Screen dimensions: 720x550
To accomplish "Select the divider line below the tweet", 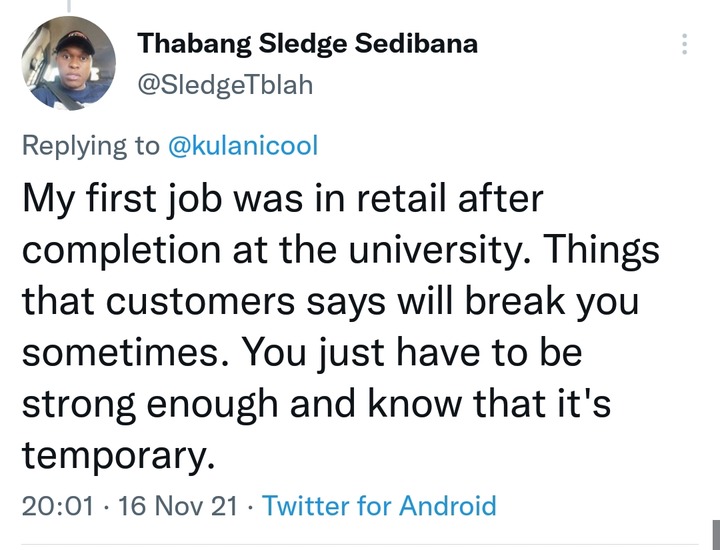I will (x=360, y=544).
